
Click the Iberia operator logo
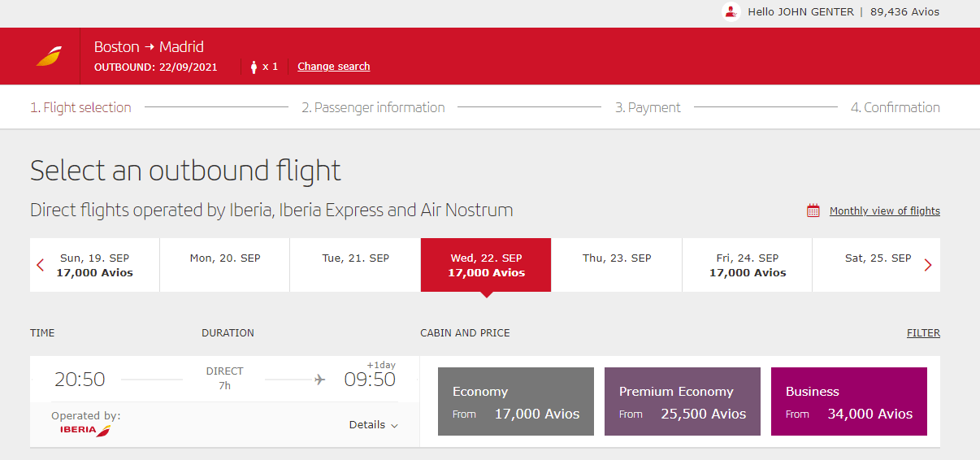(85, 430)
